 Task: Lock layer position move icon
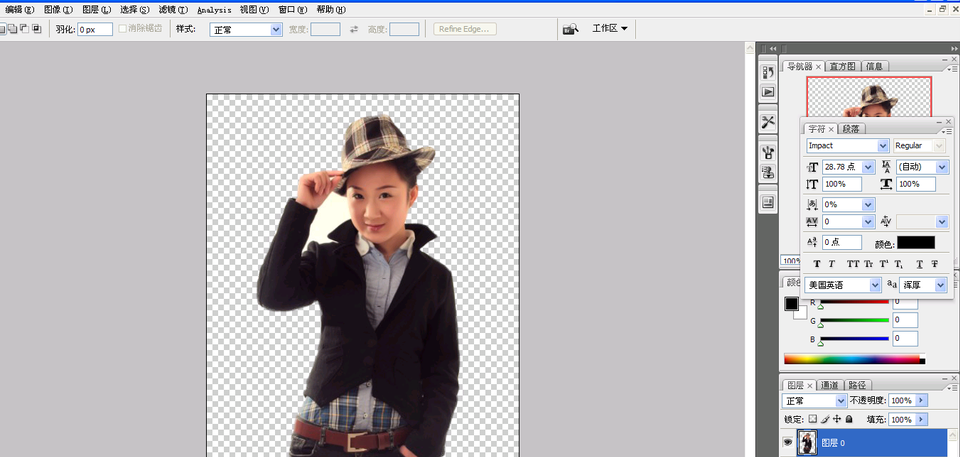pyautogui.click(x=837, y=420)
